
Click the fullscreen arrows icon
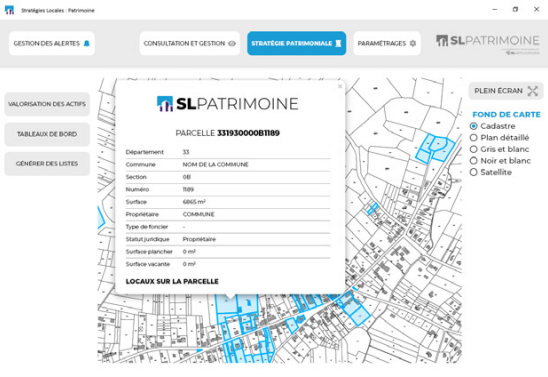533,91
